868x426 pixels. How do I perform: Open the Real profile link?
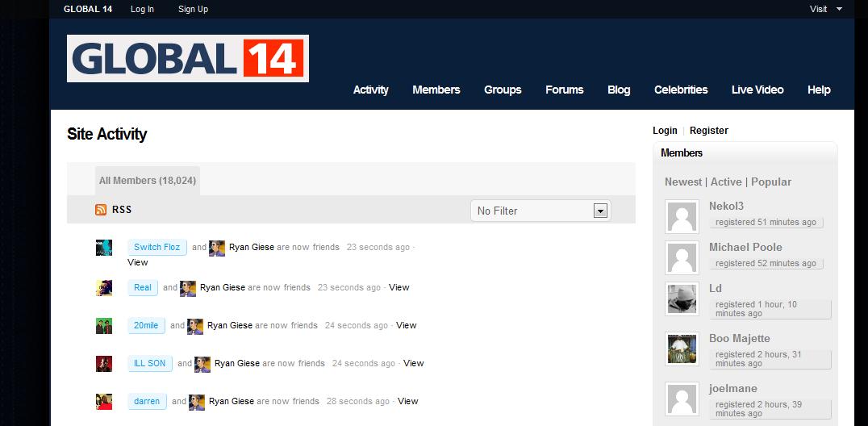[x=143, y=287]
